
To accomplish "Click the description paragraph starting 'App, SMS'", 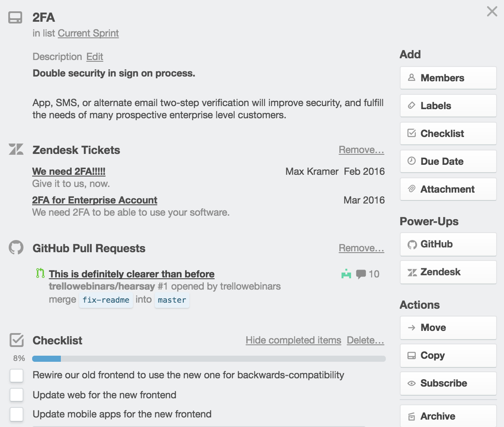I will (x=208, y=109).
